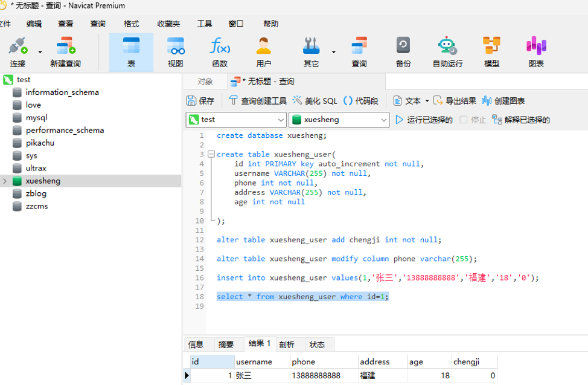Image resolution: width=588 pixels, height=385 pixels.
Task: Switch to the 剖析 (Profile) result tab
Action: point(287,345)
